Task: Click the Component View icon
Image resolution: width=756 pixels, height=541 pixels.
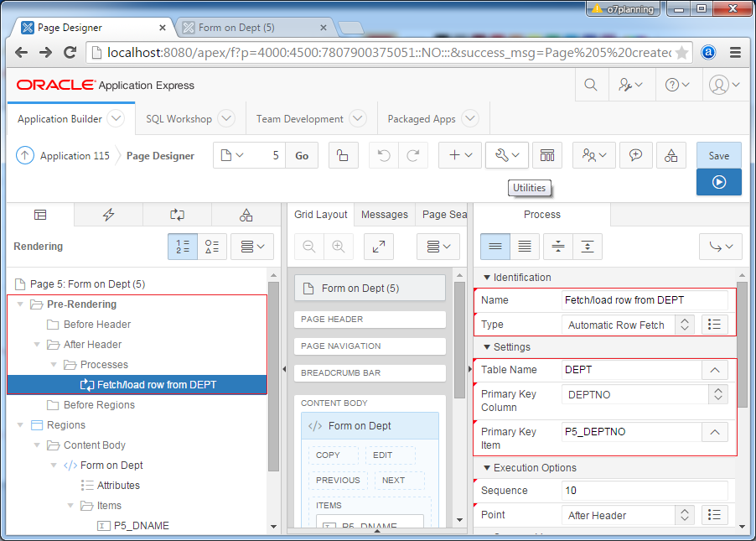Action: point(547,155)
